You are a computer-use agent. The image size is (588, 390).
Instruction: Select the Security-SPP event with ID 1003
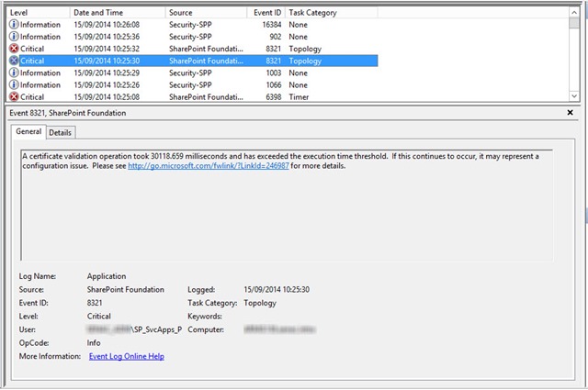pyautogui.click(x=193, y=72)
